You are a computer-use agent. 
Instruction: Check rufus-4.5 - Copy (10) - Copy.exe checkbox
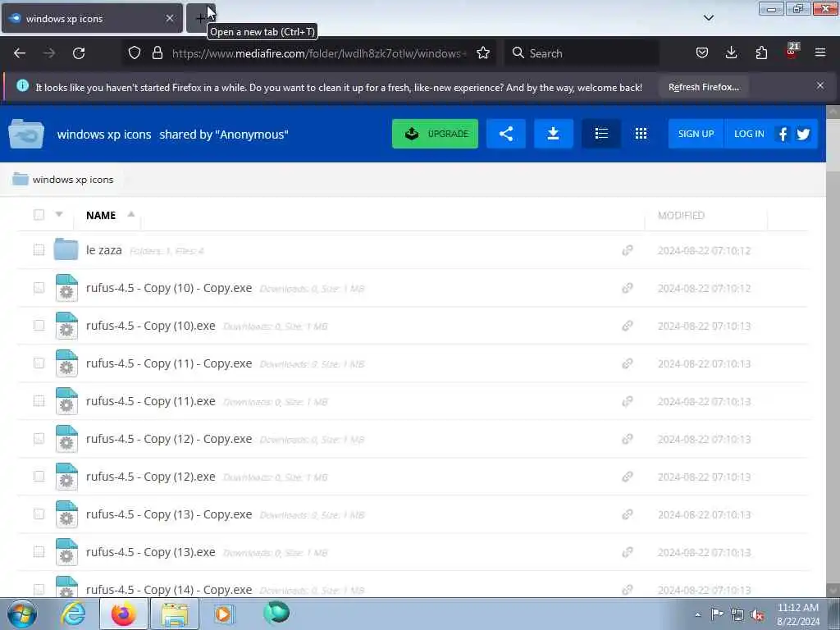(39, 288)
